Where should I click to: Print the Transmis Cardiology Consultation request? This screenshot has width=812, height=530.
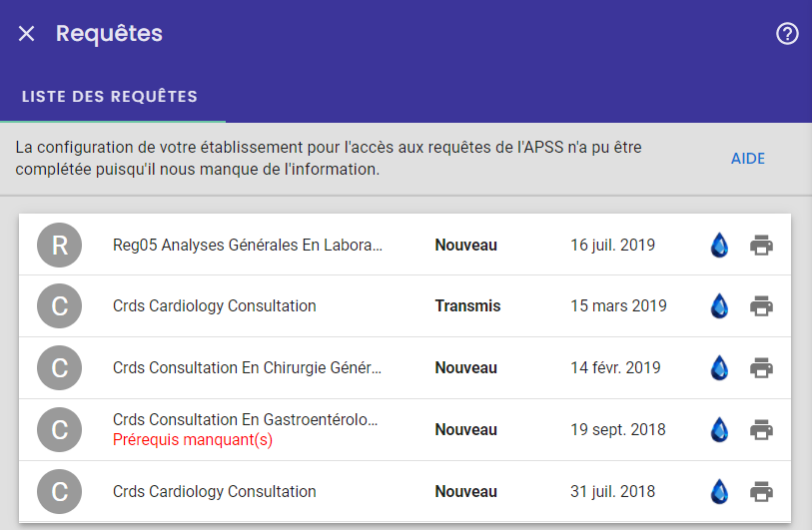761,305
